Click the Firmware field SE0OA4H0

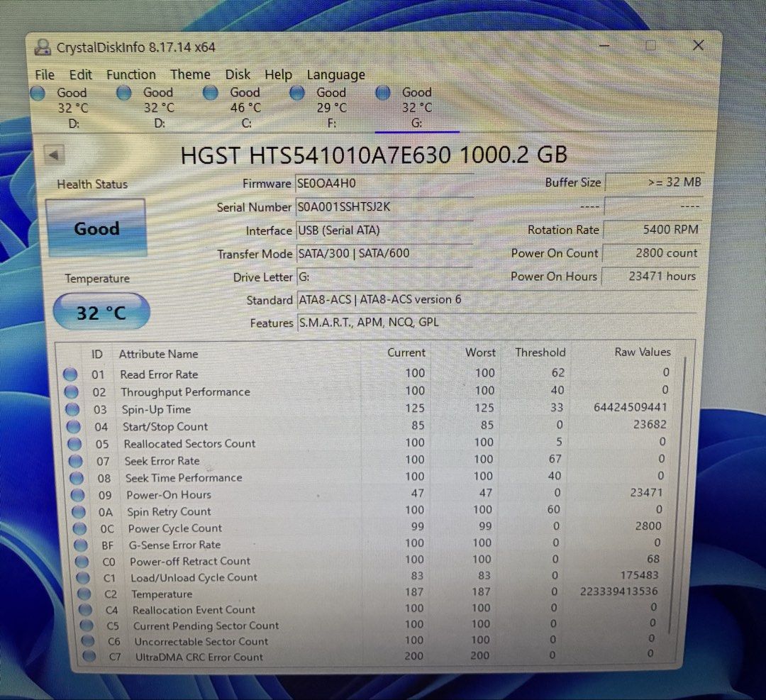coord(384,183)
